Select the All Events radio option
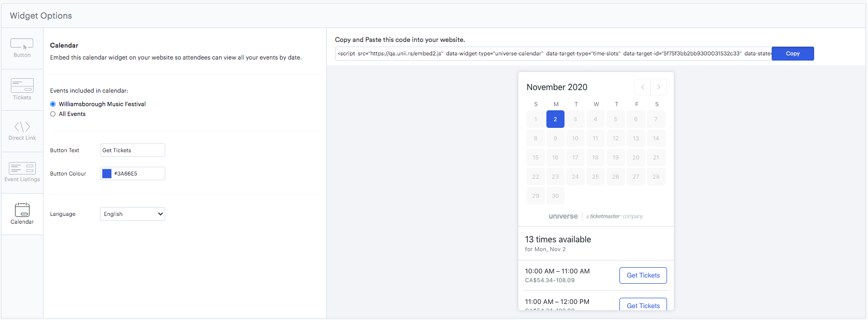 click(x=53, y=114)
